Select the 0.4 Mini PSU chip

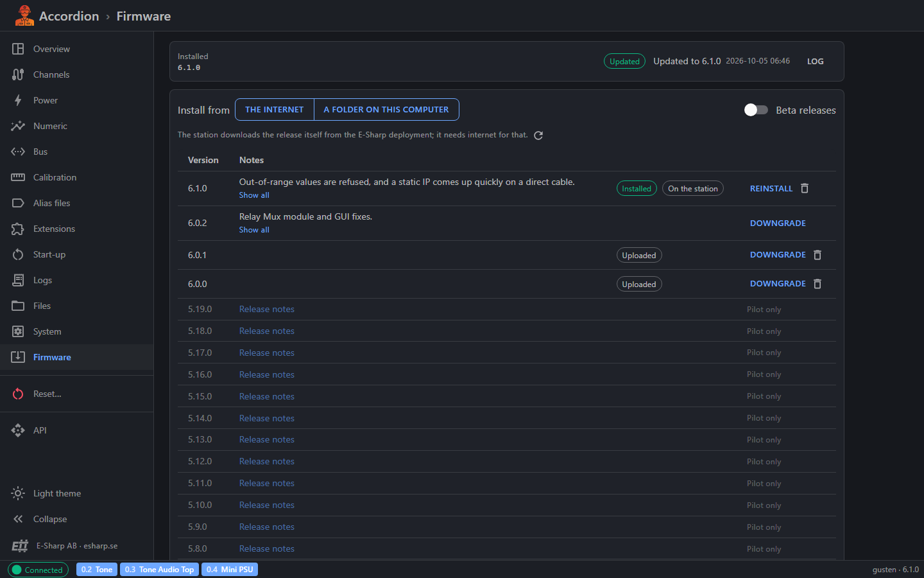230,570
